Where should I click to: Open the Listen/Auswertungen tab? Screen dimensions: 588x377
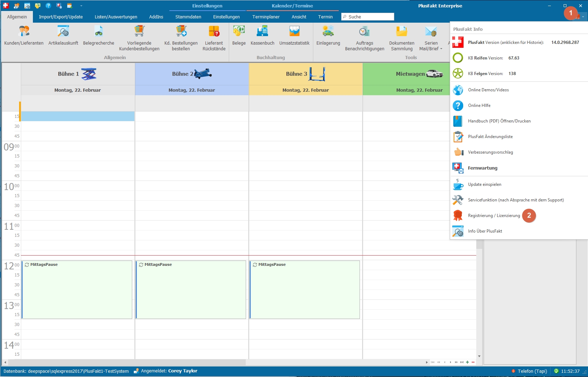(x=116, y=17)
